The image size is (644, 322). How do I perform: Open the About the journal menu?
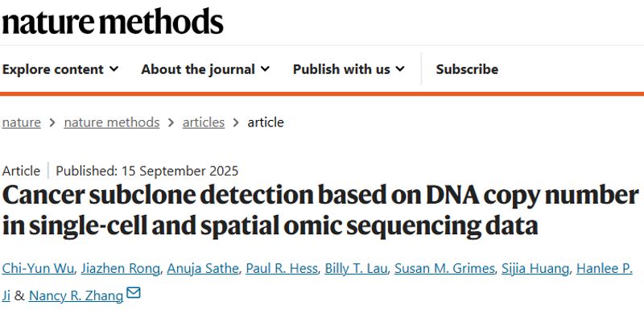(205, 69)
